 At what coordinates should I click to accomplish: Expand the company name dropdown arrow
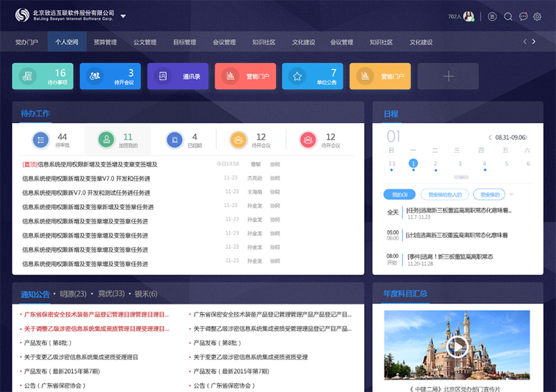(x=123, y=16)
